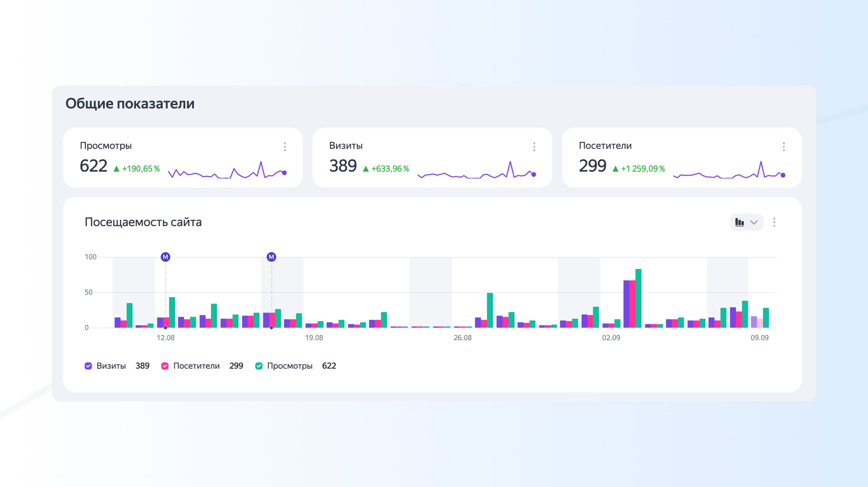Uncheck the Просмотры legend checkbox
Image resolution: width=868 pixels, height=487 pixels.
[259, 366]
